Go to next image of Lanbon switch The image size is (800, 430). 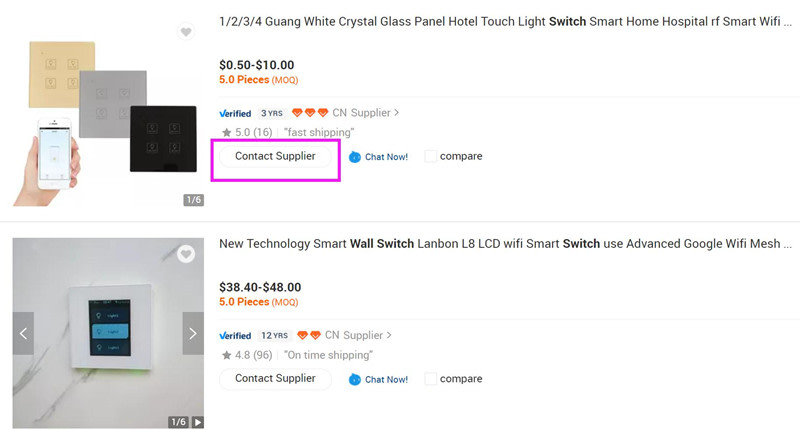[193, 333]
